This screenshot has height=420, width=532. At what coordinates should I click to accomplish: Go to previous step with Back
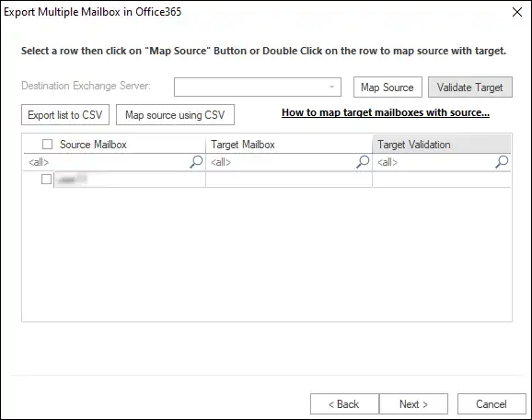point(344,404)
